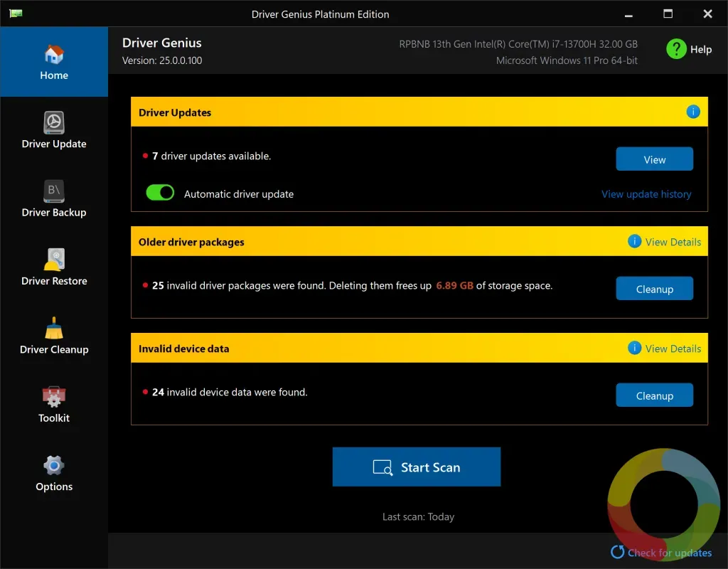Maximize the Driver Genius window
Viewport: 728px width, 569px height.
coord(668,14)
